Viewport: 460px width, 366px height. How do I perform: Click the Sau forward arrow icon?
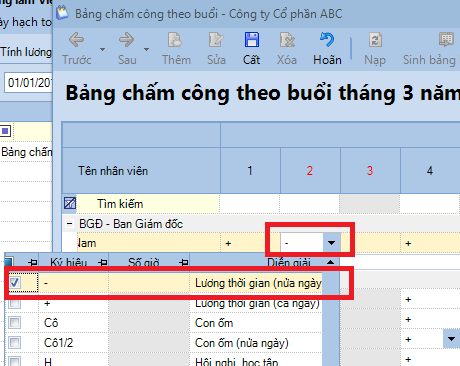[126, 40]
